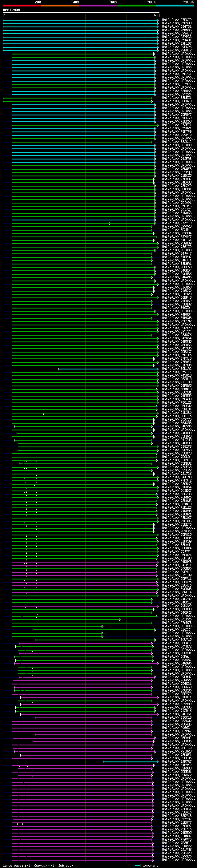Click hit label UniRef100_P06634
Viewport: 197px width, 868px height.
point(177,728)
